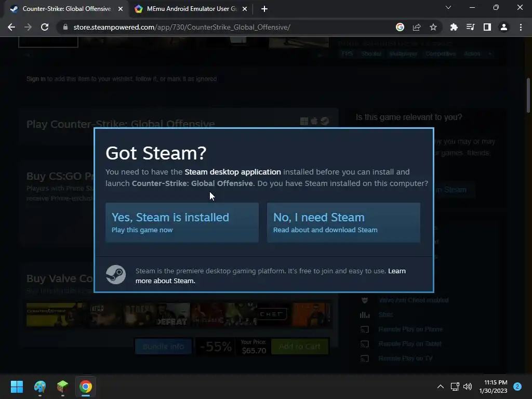The image size is (532, 399).
Task: Click Play Counter-Strike: Global Offensive heading
Action: tap(121, 124)
